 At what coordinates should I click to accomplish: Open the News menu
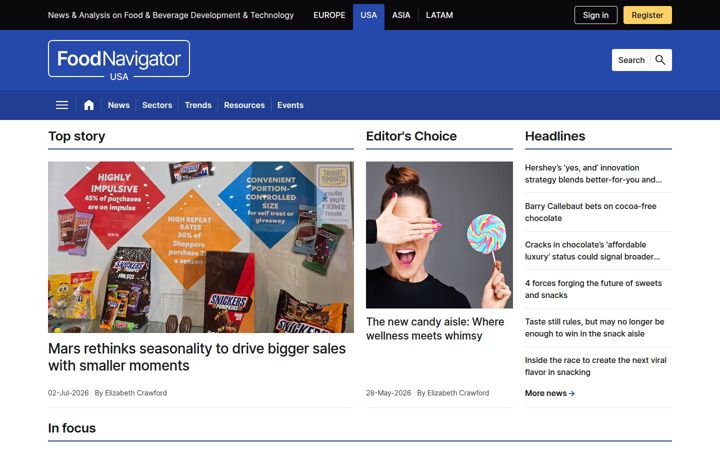pyautogui.click(x=118, y=105)
